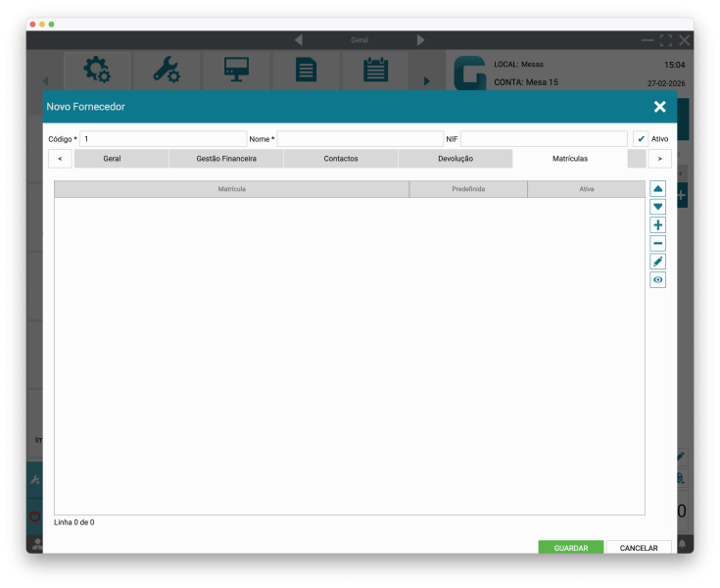Image resolution: width=720 pixels, height=588 pixels.
Task: Switch to the Gestão Financeira tab
Action: pyautogui.click(x=226, y=159)
